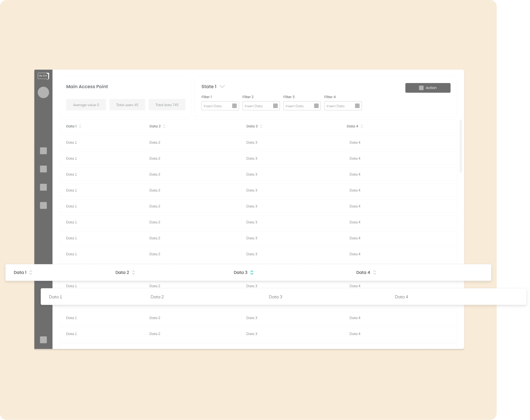530x420 pixels.
Task: Sort table by Data 1 column header arrows
Action: pyautogui.click(x=80, y=126)
